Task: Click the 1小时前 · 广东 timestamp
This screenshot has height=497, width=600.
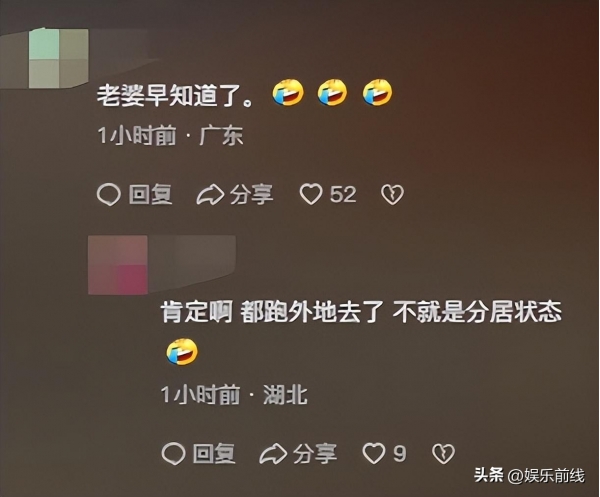Action: 170,135
